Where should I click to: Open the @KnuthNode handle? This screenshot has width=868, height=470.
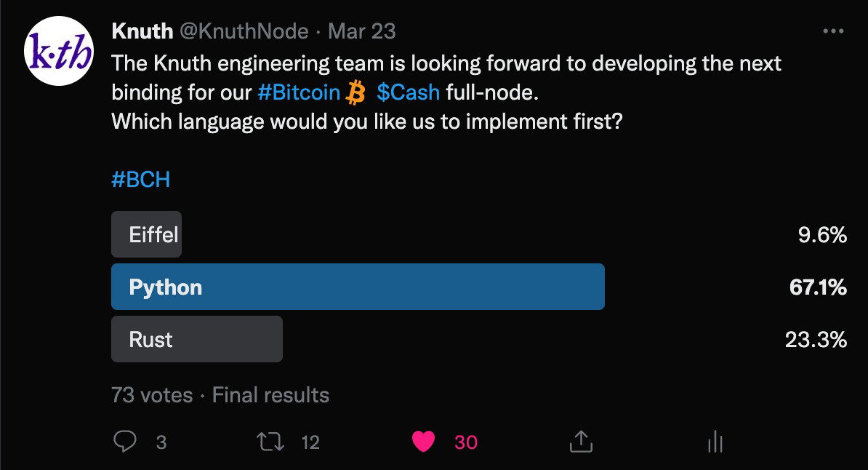click(x=244, y=31)
